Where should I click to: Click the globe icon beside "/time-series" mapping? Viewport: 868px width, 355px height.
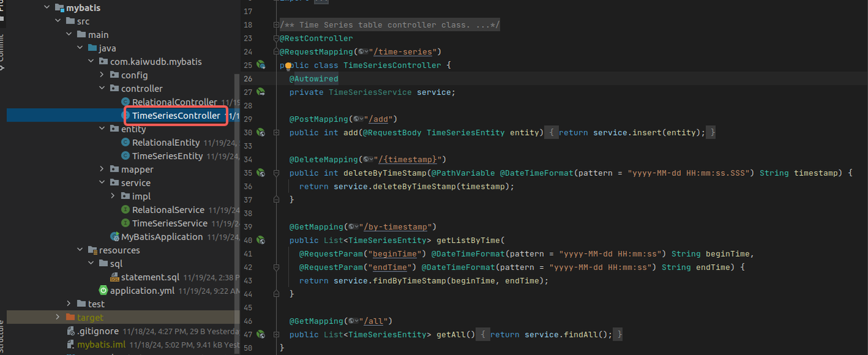click(362, 52)
